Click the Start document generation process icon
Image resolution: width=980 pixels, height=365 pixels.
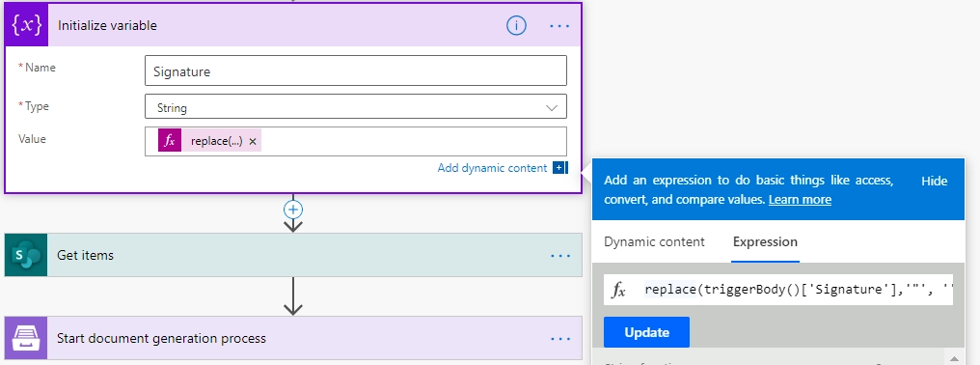tap(26, 338)
